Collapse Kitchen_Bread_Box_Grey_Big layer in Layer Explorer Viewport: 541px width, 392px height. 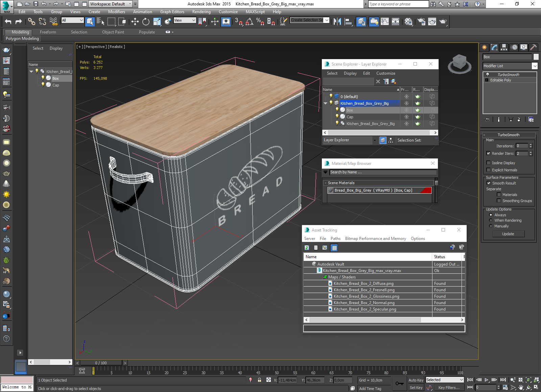click(x=326, y=103)
